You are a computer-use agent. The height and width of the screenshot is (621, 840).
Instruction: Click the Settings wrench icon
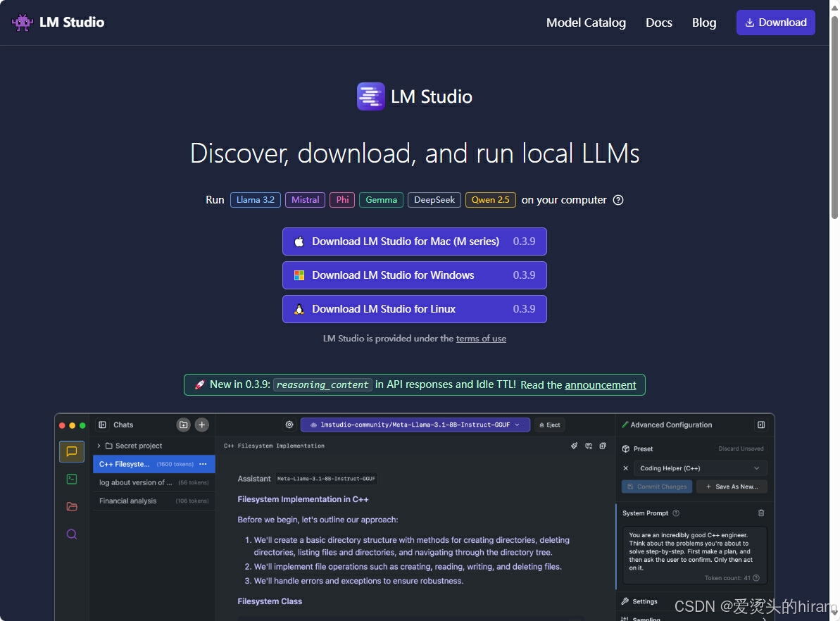(x=625, y=601)
